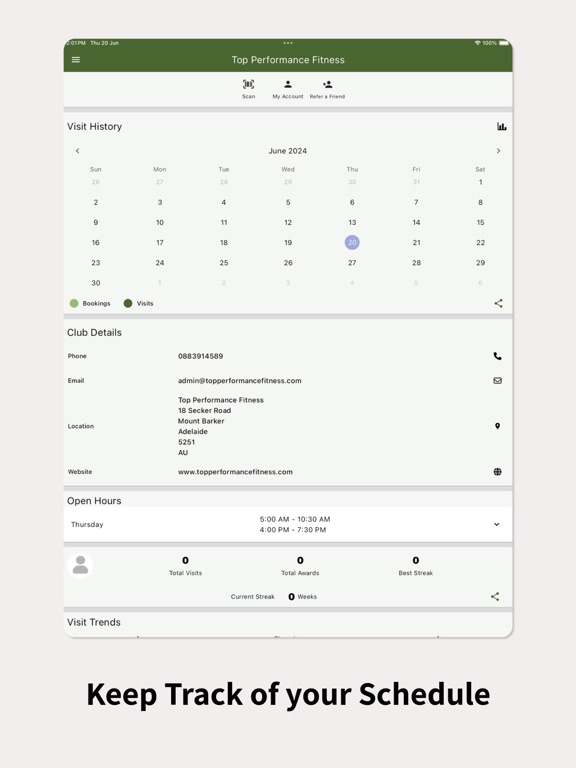
Task: Click the Top Performance Fitness title
Action: tap(288, 60)
